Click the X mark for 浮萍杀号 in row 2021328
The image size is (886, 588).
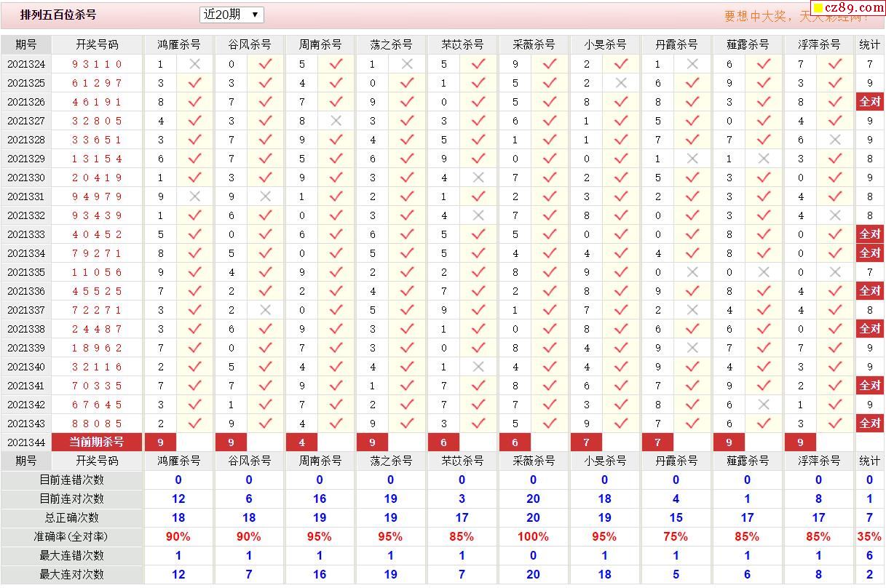pyautogui.click(x=835, y=140)
